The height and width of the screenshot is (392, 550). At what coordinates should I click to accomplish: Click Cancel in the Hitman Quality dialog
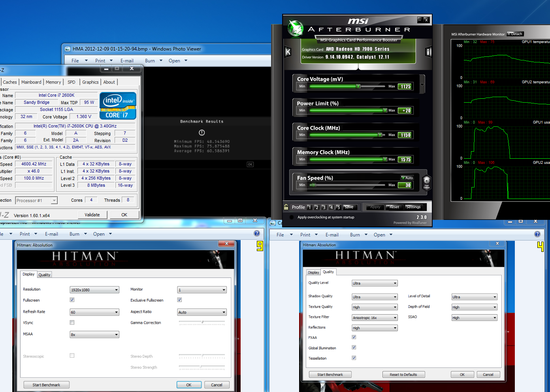pos(488,375)
